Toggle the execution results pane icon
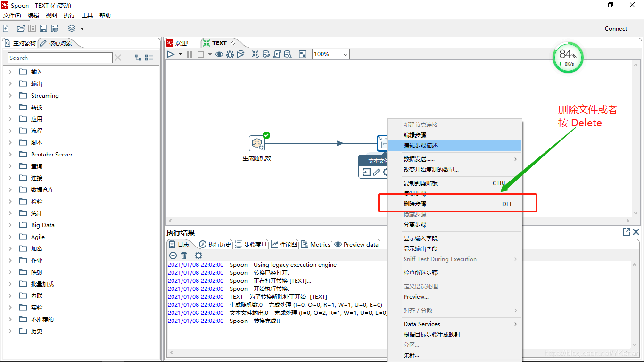Screen dimensions: 644x362 (x=303, y=54)
